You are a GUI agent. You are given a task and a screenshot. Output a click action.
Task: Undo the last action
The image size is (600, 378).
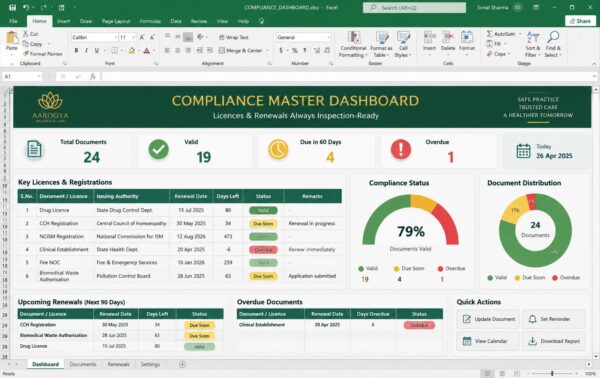pos(26,7)
